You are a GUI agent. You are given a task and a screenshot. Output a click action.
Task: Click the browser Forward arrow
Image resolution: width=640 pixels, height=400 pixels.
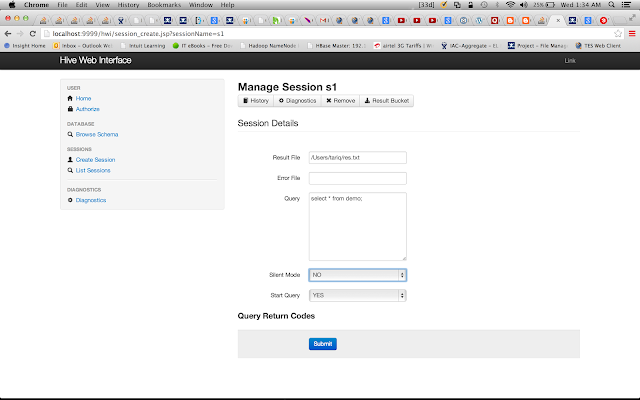point(20,33)
